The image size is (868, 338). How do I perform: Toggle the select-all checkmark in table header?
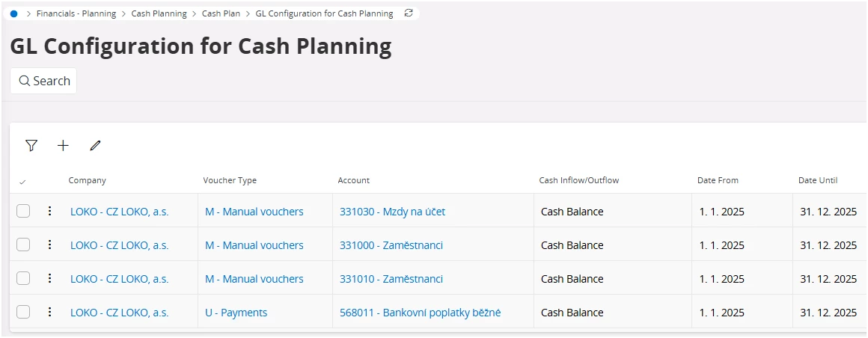click(22, 182)
